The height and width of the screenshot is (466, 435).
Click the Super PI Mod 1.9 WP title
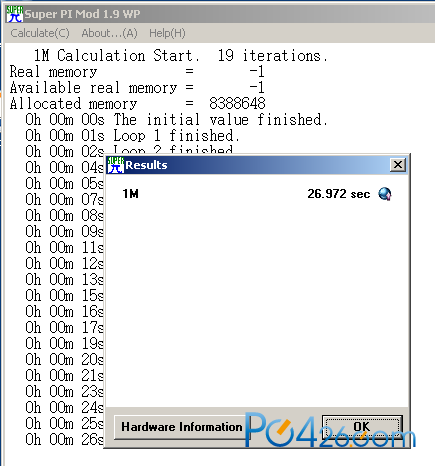click(82, 14)
